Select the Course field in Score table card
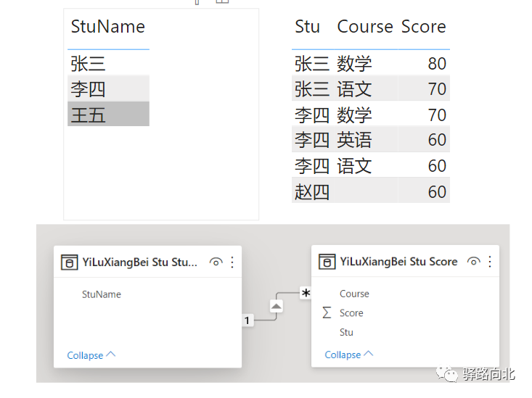This screenshot has height=398, width=532. point(354,294)
